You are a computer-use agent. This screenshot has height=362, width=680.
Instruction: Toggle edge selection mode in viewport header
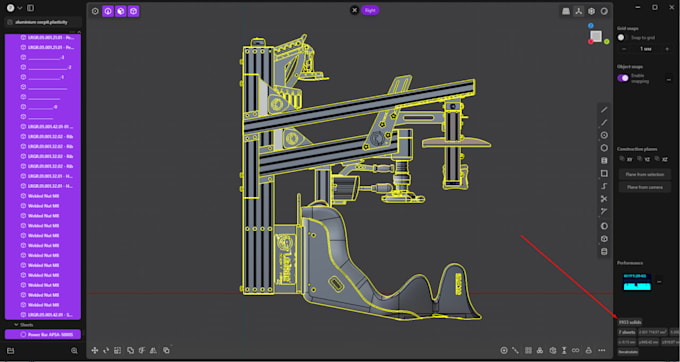[108, 11]
